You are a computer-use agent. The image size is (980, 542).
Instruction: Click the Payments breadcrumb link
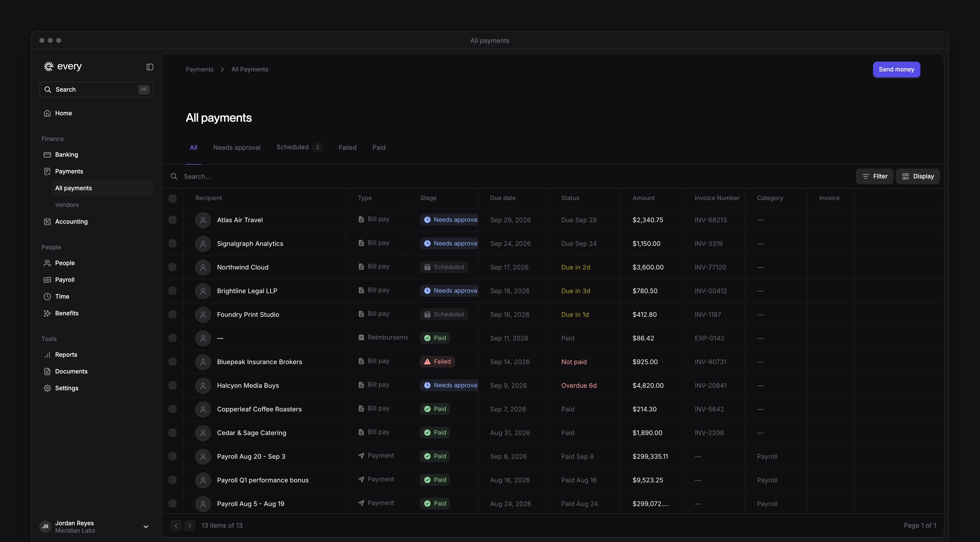[x=199, y=69]
